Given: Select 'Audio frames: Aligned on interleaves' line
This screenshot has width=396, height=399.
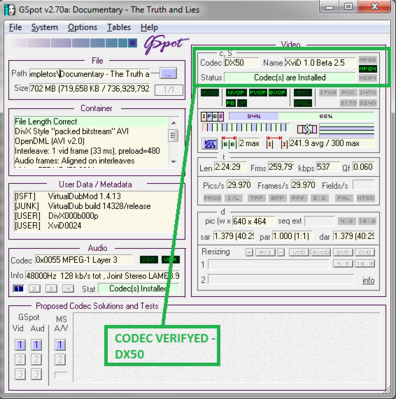Looking at the screenshot, I should [x=91, y=160].
